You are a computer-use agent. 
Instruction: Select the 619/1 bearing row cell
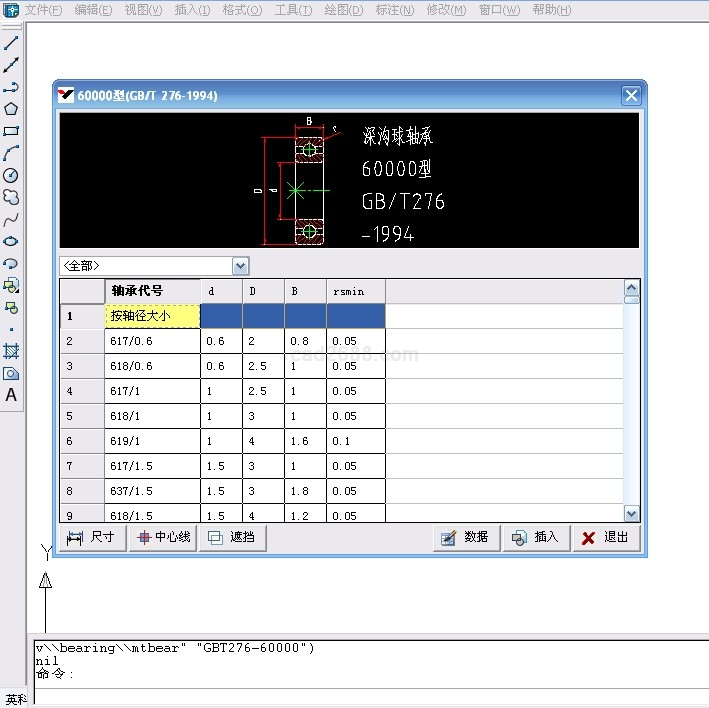[x=152, y=441]
